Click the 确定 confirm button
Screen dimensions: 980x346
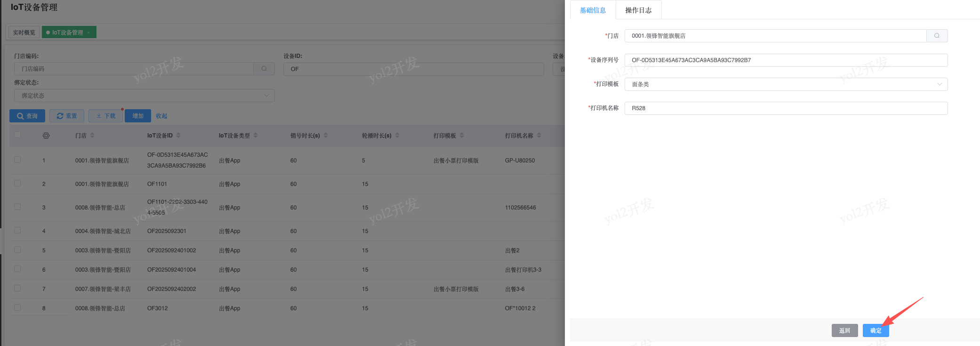point(876,330)
